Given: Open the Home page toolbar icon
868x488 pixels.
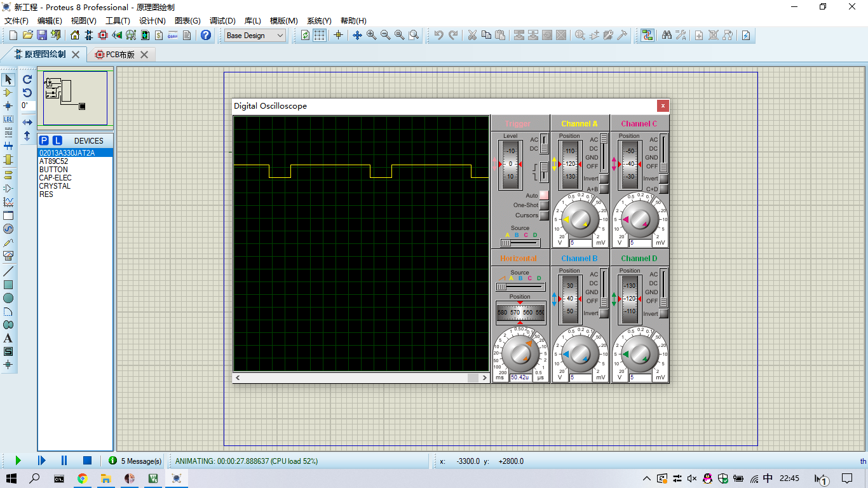Looking at the screenshot, I should point(75,36).
